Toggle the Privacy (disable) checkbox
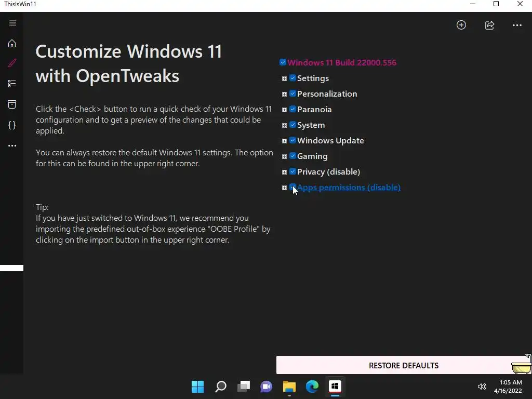This screenshot has height=399, width=532. [x=292, y=171]
